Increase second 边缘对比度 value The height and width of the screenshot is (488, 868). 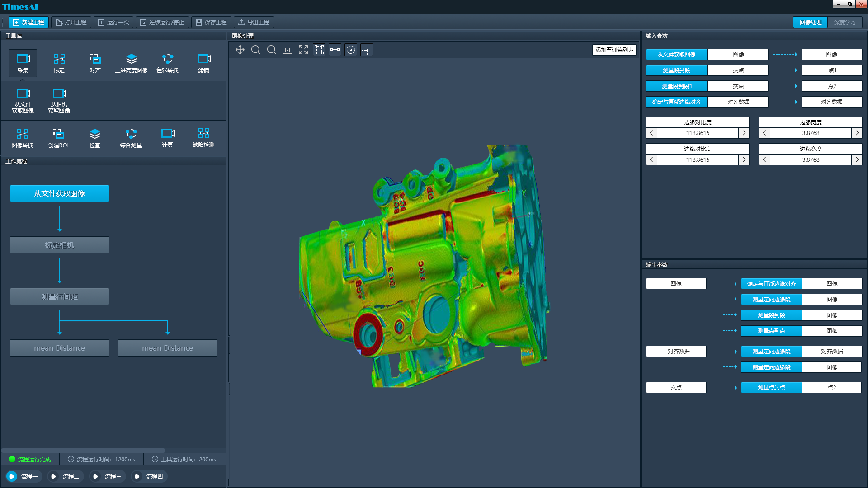point(744,160)
